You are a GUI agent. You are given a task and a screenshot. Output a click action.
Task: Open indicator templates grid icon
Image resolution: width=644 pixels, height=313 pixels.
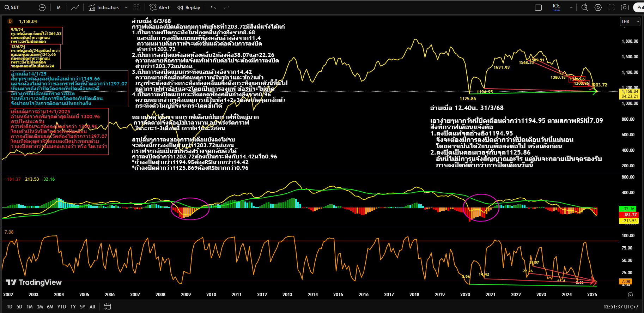pos(137,7)
